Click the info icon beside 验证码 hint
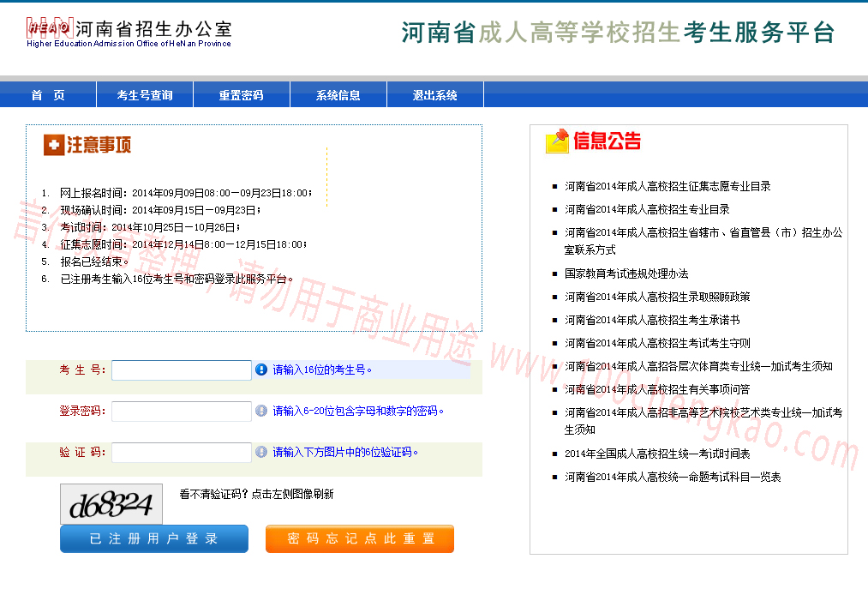The height and width of the screenshot is (595, 868). [x=261, y=452]
